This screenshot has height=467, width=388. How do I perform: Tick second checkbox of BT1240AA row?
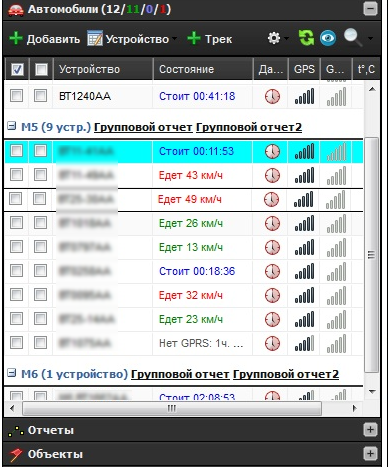[40, 96]
